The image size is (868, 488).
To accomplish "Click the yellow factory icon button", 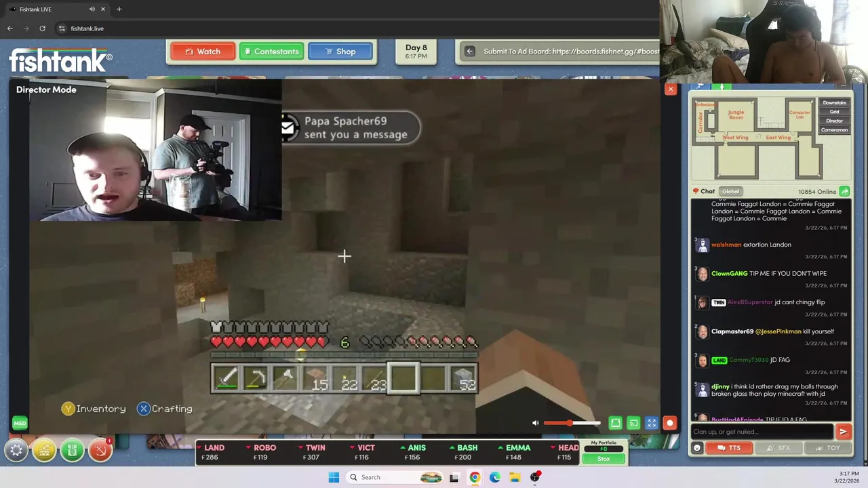I will tap(44, 450).
